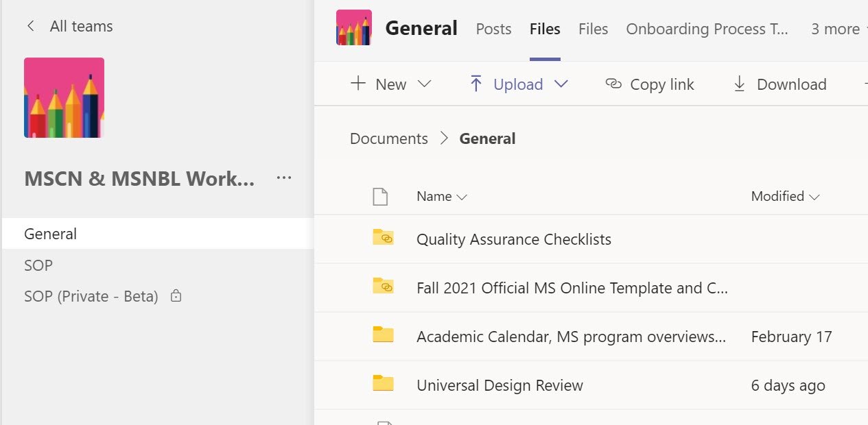The width and height of the screenshot is (868, 425).
Task: Switch to the Posts tab
Action: coord(493,29)
